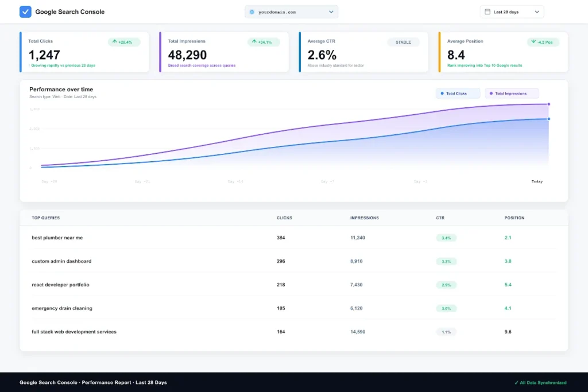Viewport: 588px width, 392px height.
Task: Sort by the POSITION column header
Action: tap(514, 218)
